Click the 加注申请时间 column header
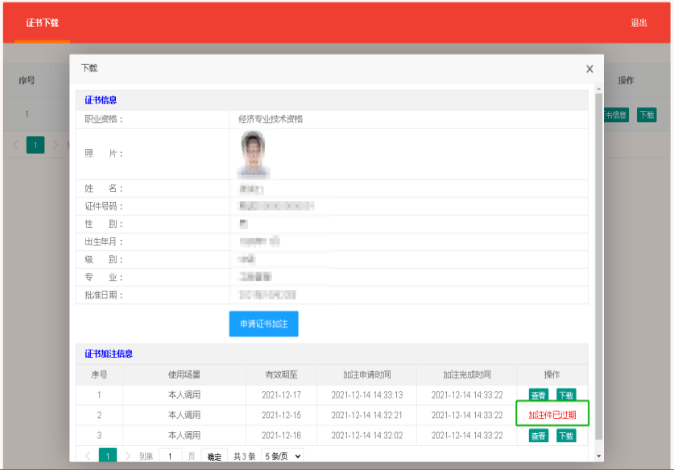This screenshot has height=470, width=674. point(367,375)
